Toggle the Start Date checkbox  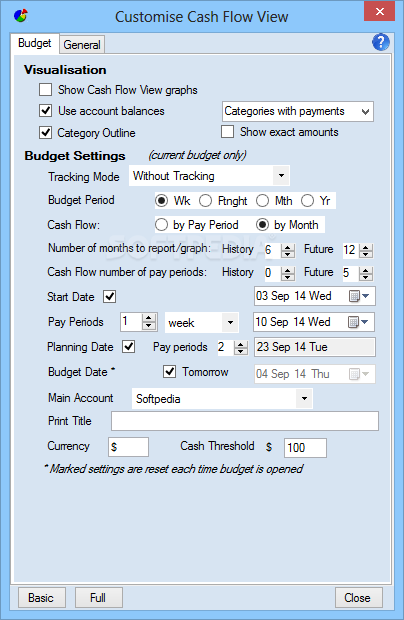[x=109, y=297]
